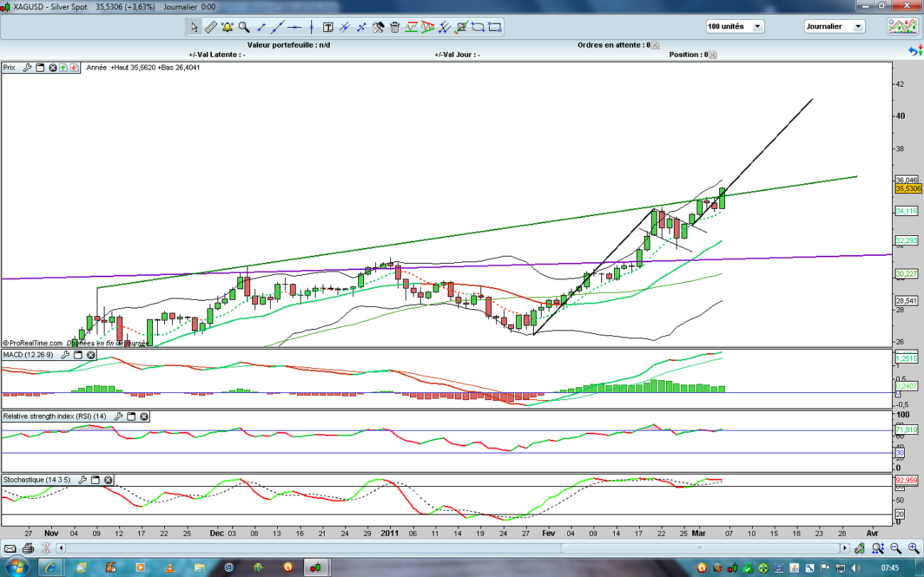This screenshot has width=924, height=577.
Task: Click the trash can delete-objects icon
Action: pos(394,27)
